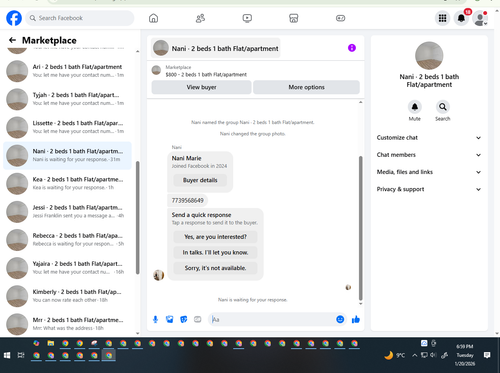Viewport: 500px width, 373px height.
Task: Open the Rebecca conversation
Action: pos(68,240)
